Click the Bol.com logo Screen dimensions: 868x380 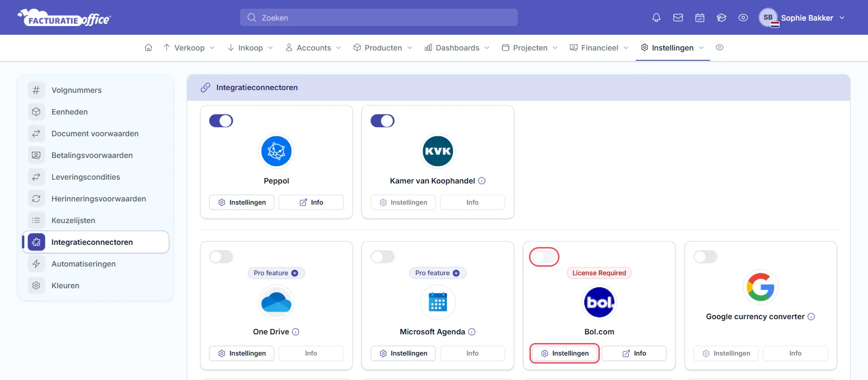pos(599,302)
